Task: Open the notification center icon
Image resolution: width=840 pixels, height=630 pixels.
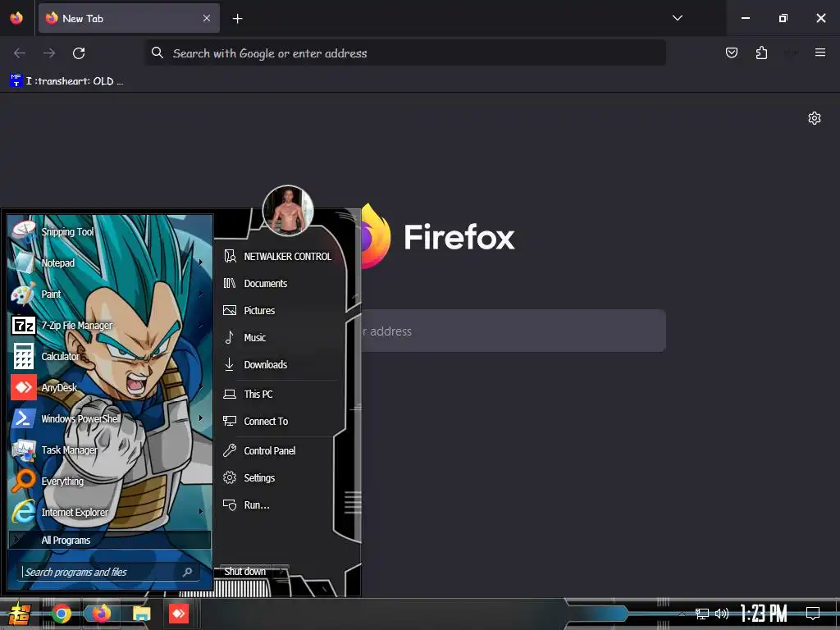Action: 813,614
